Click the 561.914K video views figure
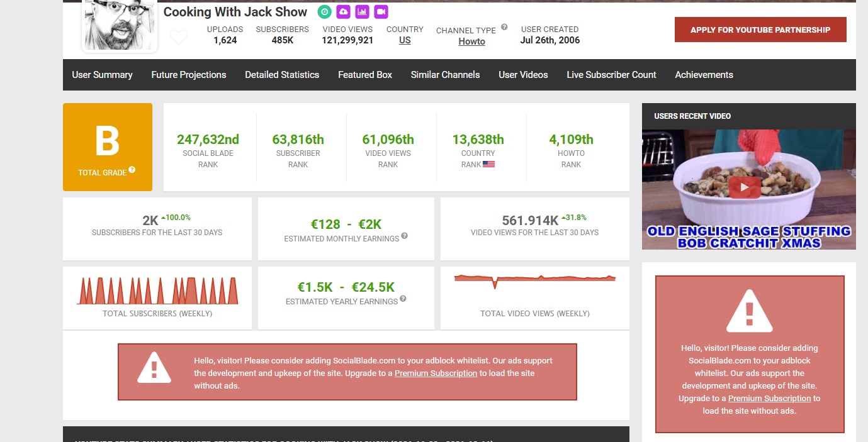 [530, 221]
